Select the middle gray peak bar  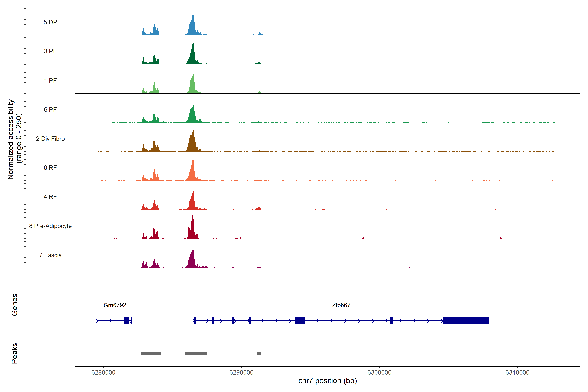point(196,353)
